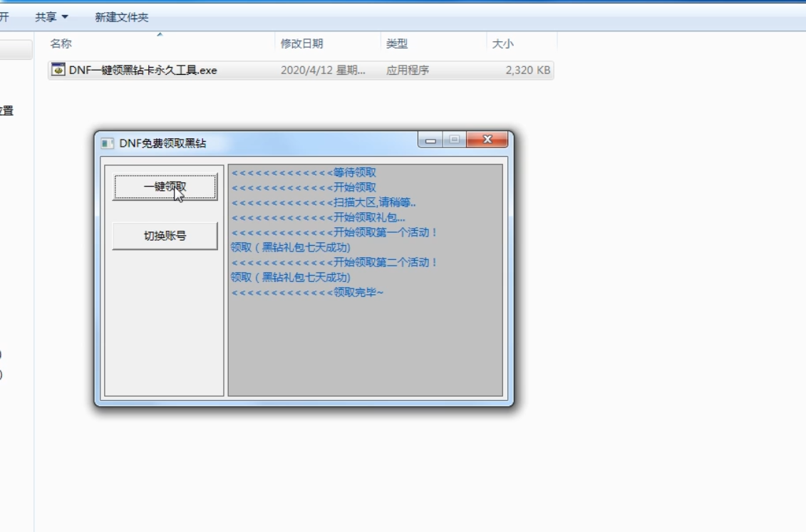Click the 一键领取 button
The height and width of the screenshot is (532, 806).
pyautogui.click(x=165, y=187)
